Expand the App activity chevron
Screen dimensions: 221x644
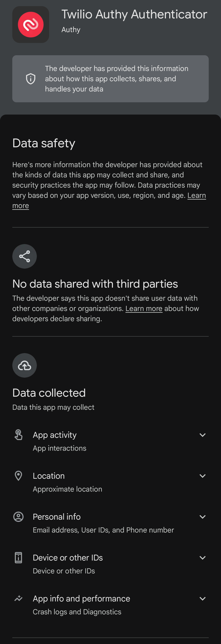click(203, 435)
